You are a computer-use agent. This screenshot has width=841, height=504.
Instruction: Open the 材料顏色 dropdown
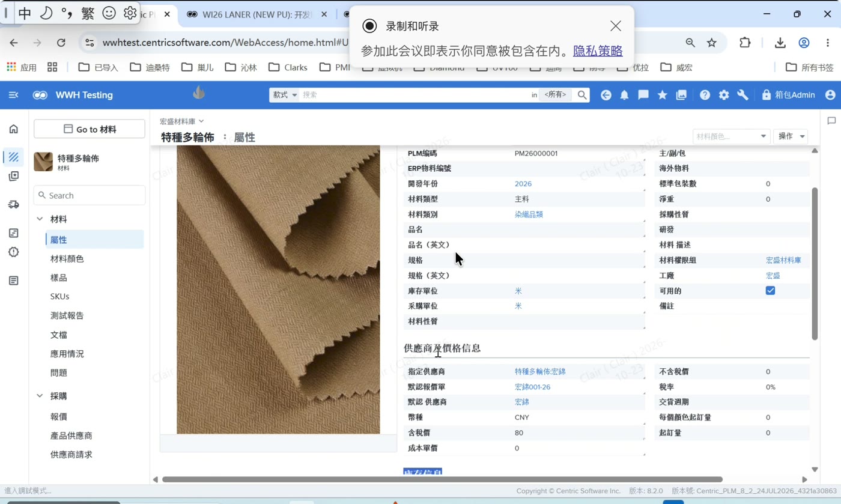[731, 136]
